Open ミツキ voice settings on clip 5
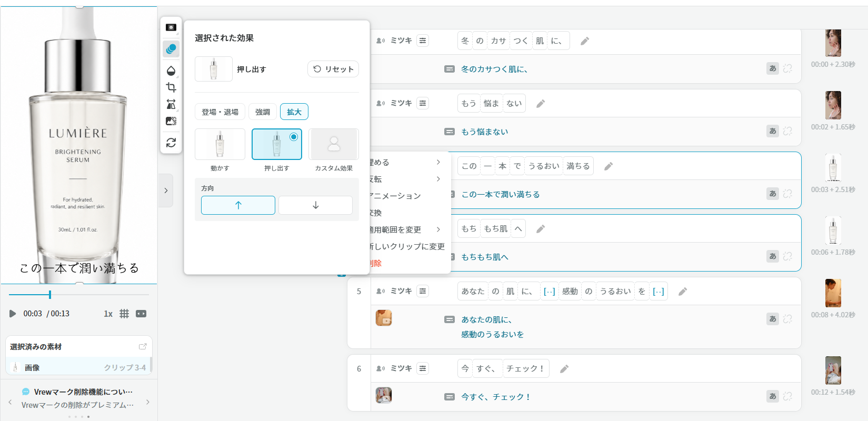Screen dimensions: 868x421 pyautogui.click(x=423, y=291)
